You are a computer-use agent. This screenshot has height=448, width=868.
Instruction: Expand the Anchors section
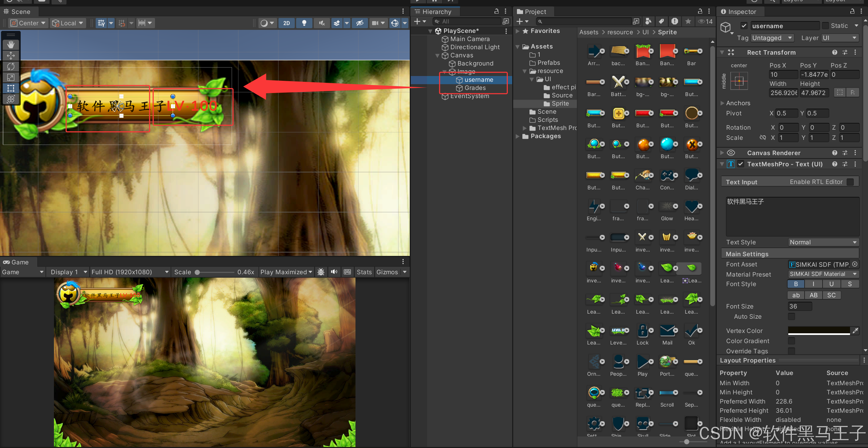click(x=722, y=103)
